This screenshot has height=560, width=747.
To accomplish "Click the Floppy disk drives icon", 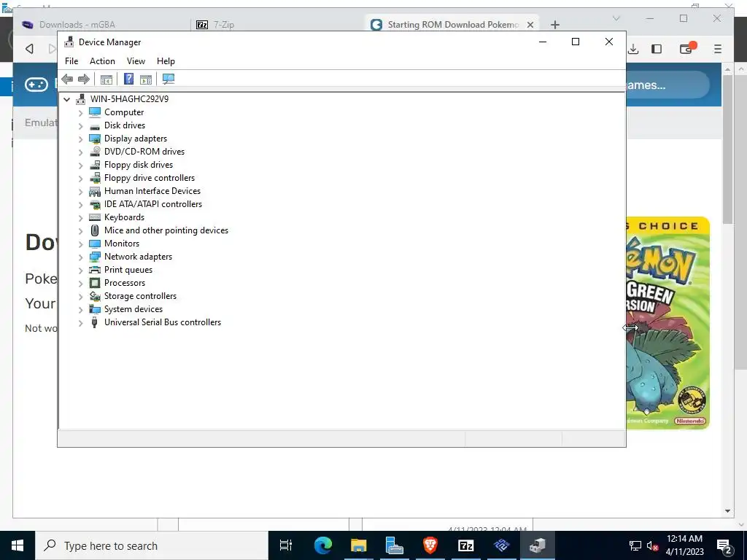I will click(95, 165).
